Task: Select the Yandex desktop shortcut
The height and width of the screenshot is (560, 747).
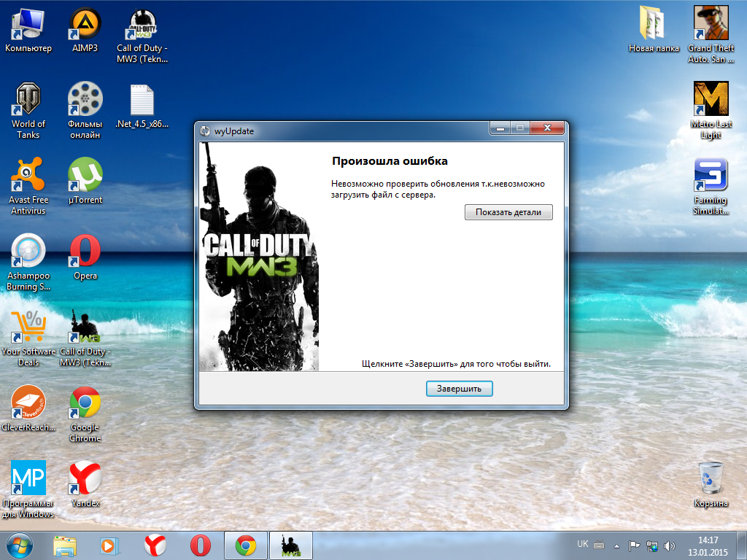Action: pyautogui.click(x=85, y=484)
